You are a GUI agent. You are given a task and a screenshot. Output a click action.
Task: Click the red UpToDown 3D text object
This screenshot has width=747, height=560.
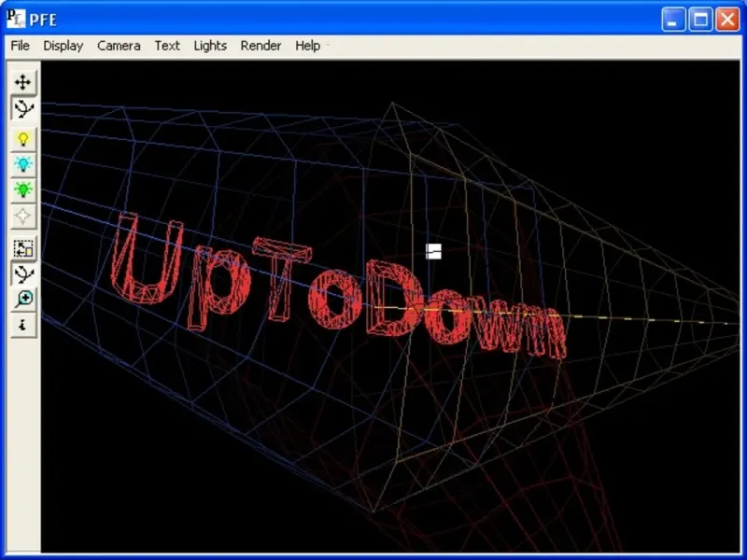[x=338, y=286]
